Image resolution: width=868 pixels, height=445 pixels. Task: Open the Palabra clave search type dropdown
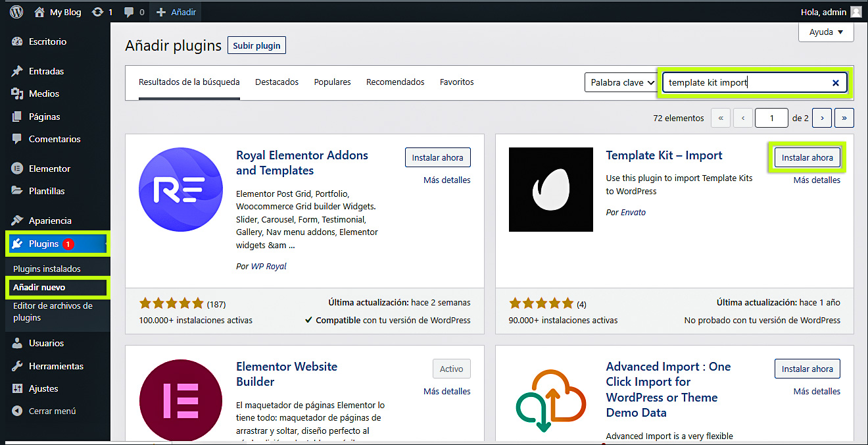[621, 83]
